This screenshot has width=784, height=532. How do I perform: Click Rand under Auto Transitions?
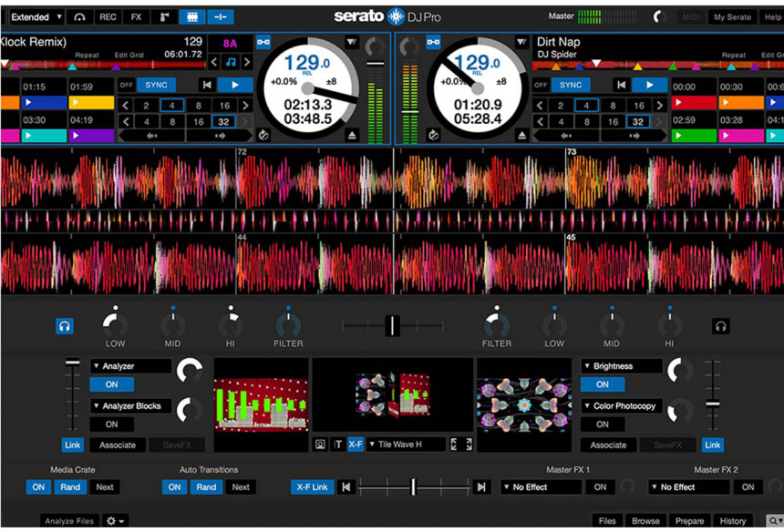tap(207, 486)
